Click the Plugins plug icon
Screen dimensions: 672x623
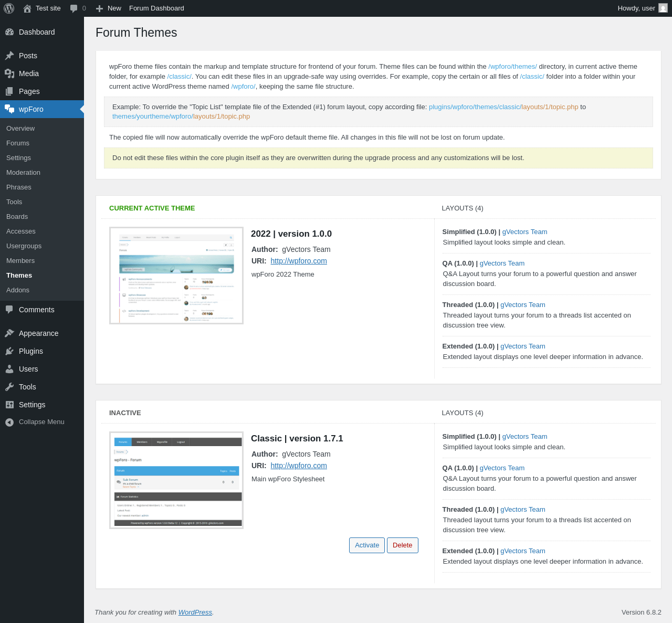pyautogui.click(x=9, y=351)
